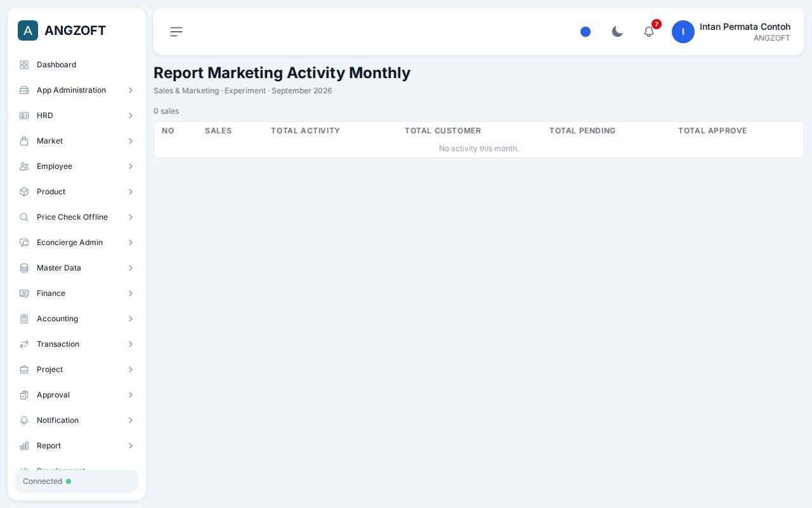This screenshot has height=508, width=812.
Task: Expand the Product menu chevron
Action: tap(131, 192)
